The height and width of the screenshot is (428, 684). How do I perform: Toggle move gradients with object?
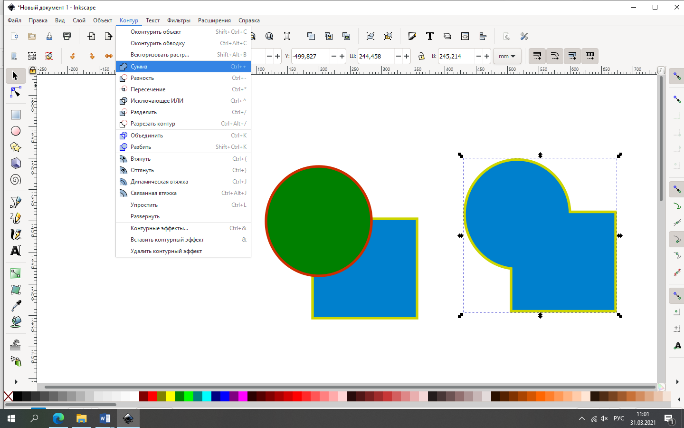(x=572, y=56)
